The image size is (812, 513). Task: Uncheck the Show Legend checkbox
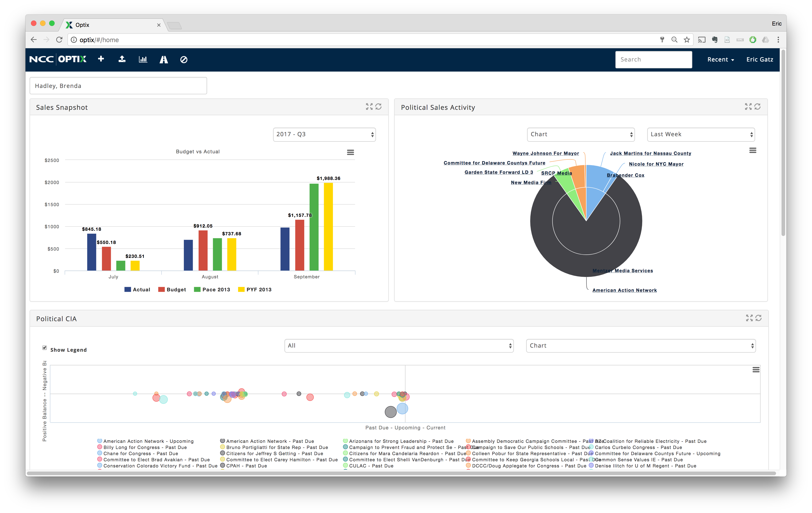[45, 348]
